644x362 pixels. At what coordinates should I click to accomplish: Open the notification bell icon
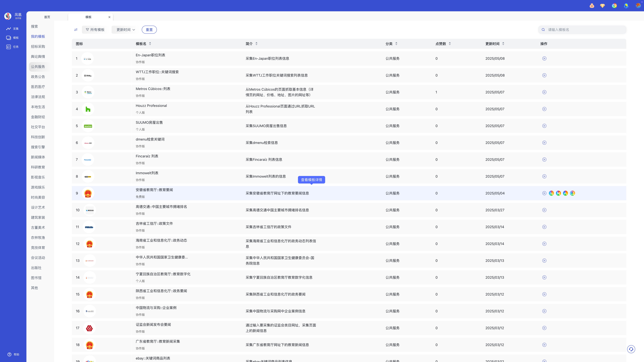pos(626,6)
